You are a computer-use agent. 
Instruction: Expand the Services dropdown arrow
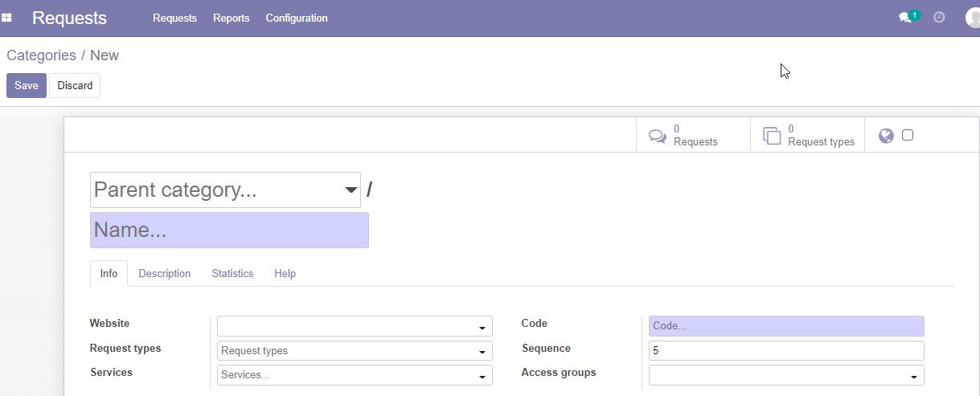(x=482, y=376)
